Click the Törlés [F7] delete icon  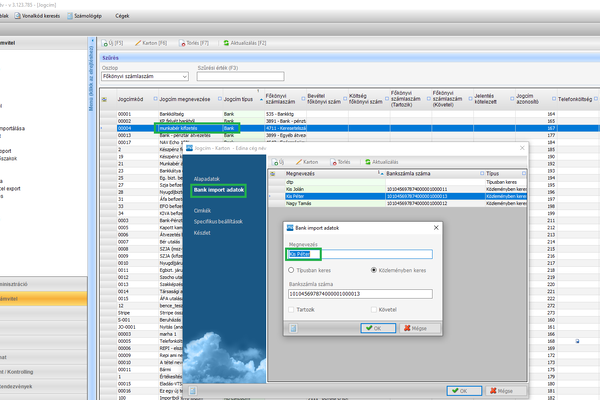click(181, 44)
